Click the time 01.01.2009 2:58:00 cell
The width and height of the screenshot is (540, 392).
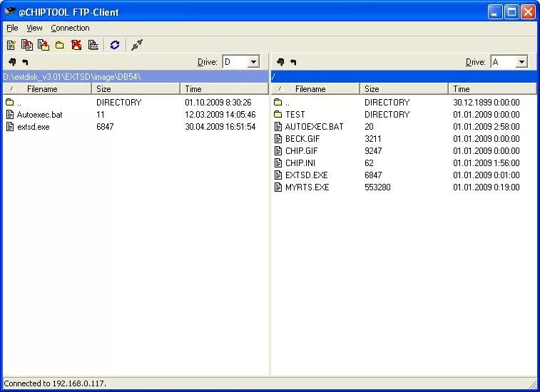click(486, 127)
